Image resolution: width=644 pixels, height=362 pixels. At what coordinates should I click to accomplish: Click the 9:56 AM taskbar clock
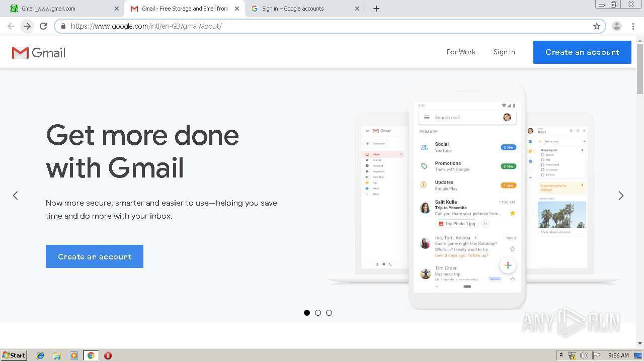point(618,355)
